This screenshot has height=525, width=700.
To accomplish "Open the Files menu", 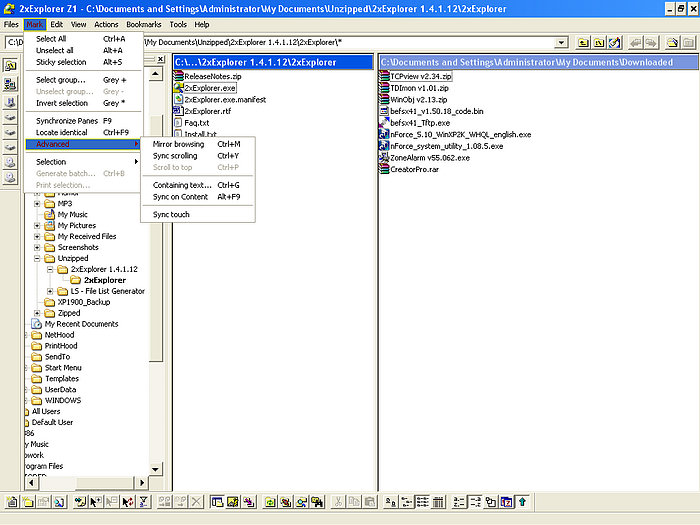I will click(x=11, y=25).
